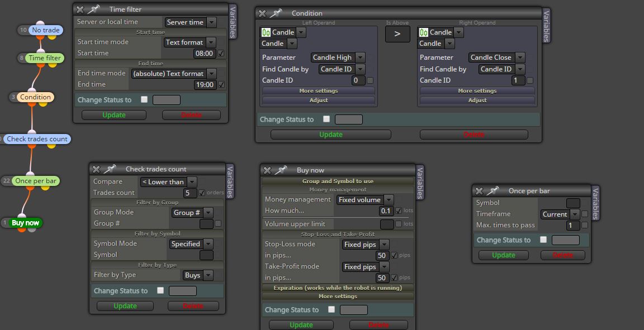This screenshot has height=330, width=644.
Task: Toggle the End time 19:00 checkbox
Action: tap(221, 84)
